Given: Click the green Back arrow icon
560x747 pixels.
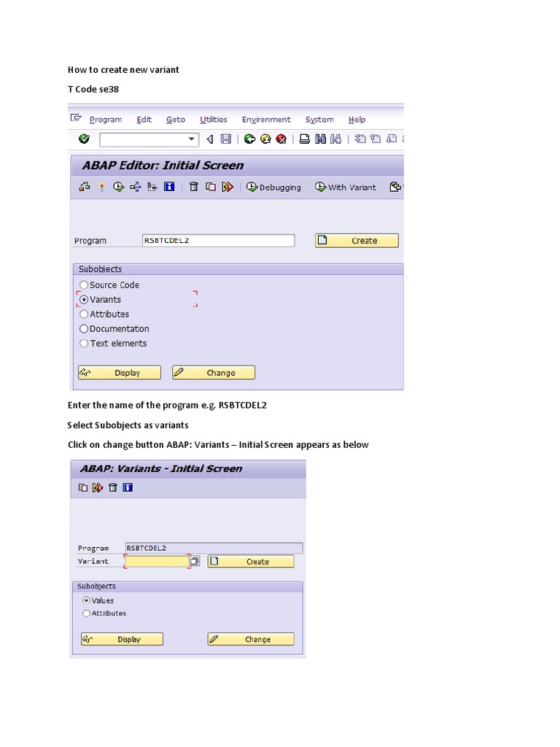Looking at the screenshot, I should point(249,139).
